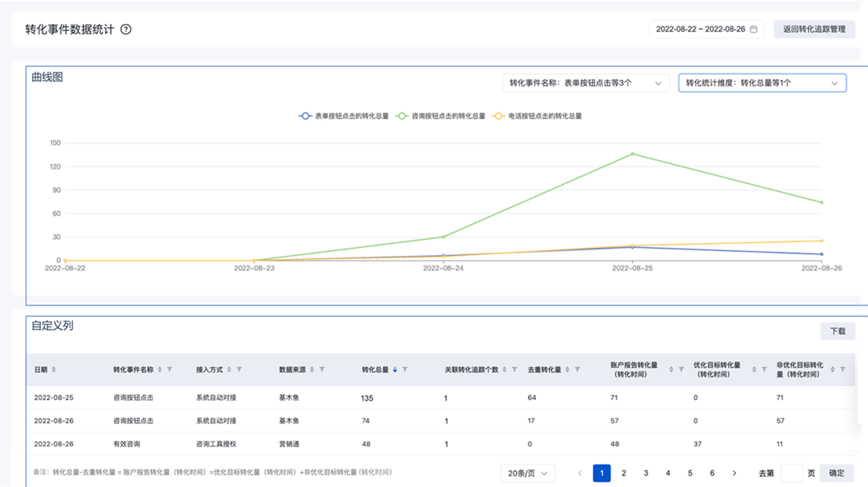Viewport: 868px width, 487px height.
Task: Click the page number input box
Action: (x=791, y=473)
